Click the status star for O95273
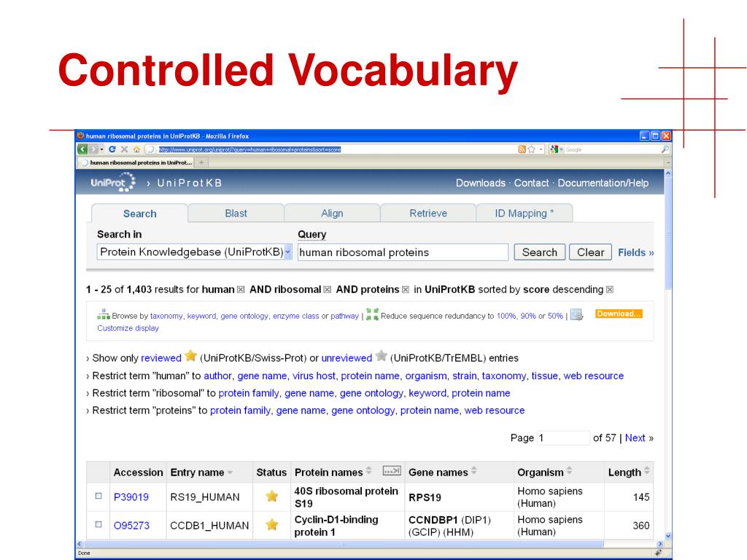 pyautogui.click(x=272, y=525)
